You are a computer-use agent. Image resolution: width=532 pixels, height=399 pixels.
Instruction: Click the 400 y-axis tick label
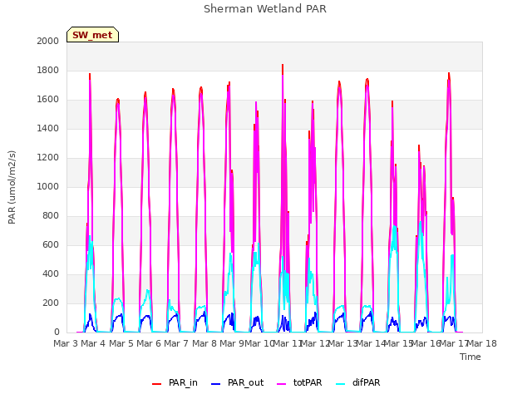(x=51, y=273)
